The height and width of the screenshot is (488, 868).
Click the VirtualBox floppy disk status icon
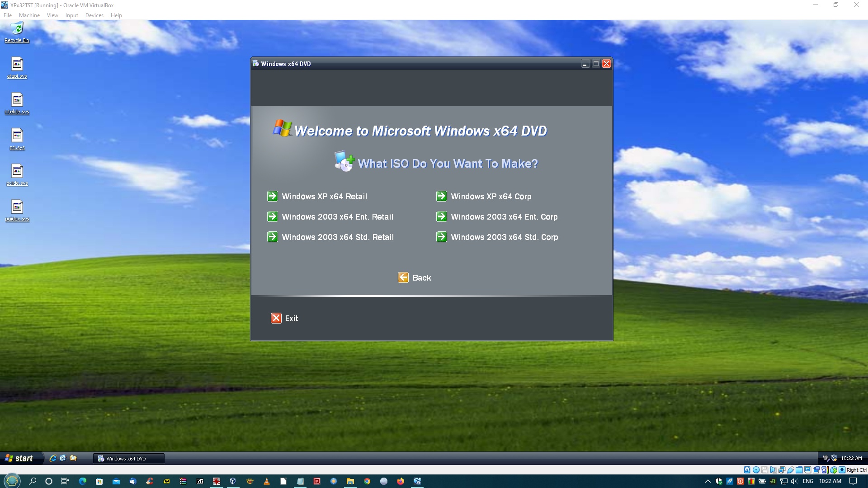tap(764, 470)
